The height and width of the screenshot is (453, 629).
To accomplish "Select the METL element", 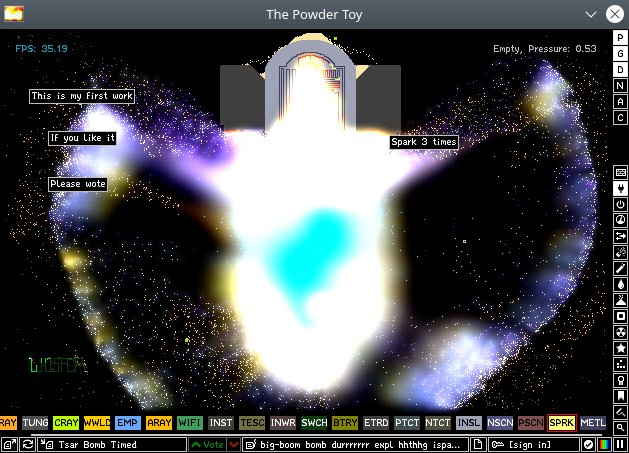I will 593,423.
